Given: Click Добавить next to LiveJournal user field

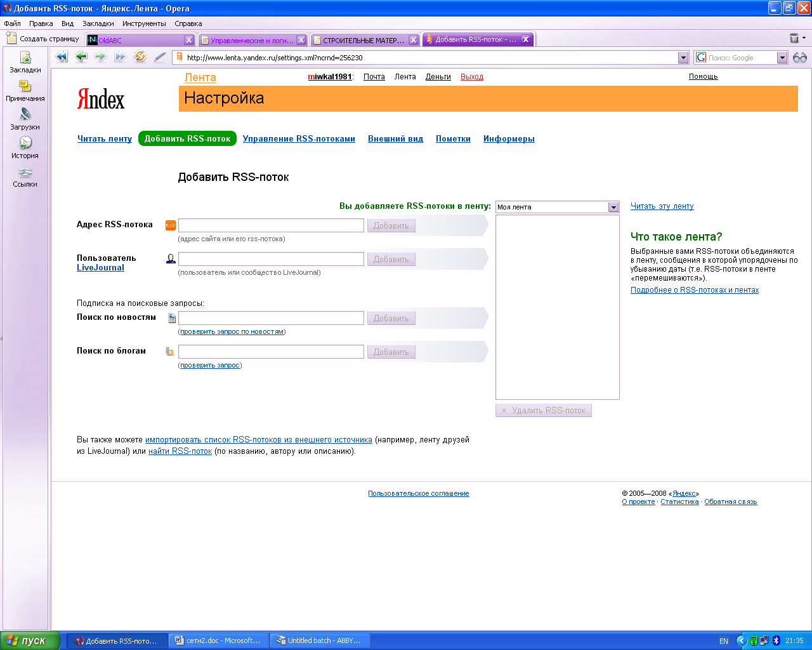Looking at the screenshot, I should [391, 259].
